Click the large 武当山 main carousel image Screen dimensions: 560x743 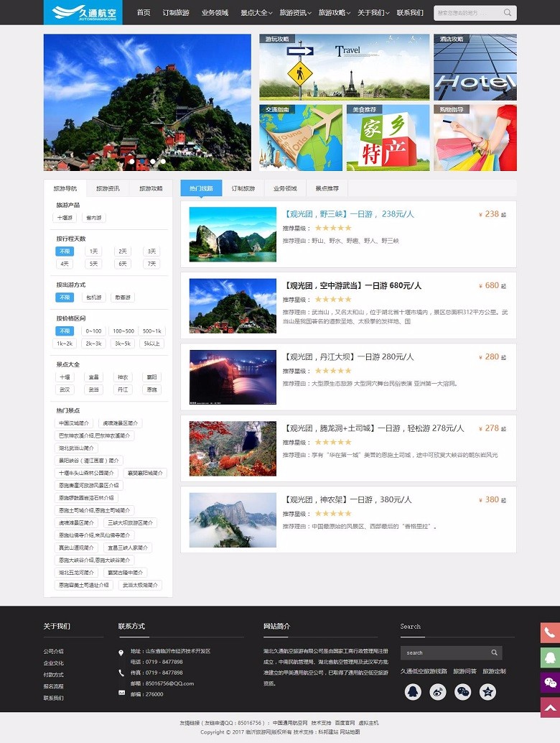pos(147,102)
